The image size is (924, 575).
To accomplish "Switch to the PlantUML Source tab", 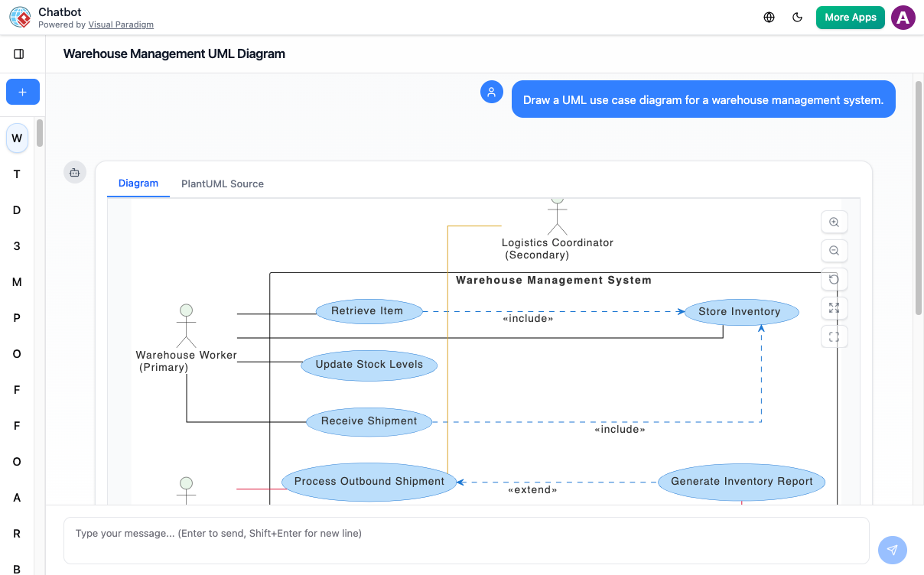I will pos(222,184).
